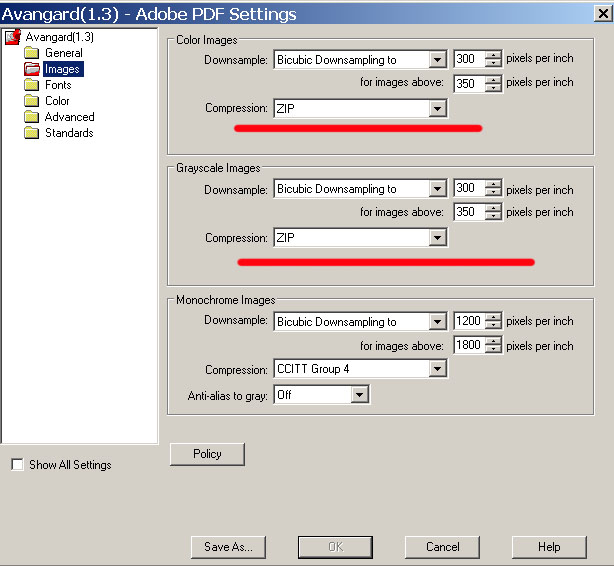Viewport: 614px width, 566px height.
Task: Click Monochrome 'for images above' 1800 field
Action: point(469,345)
